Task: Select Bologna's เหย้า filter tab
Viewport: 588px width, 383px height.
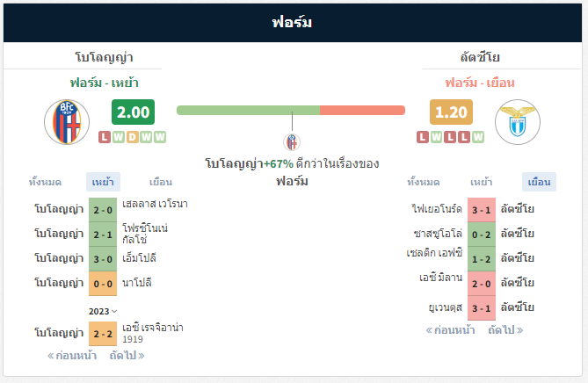Action: coord(103,182)
